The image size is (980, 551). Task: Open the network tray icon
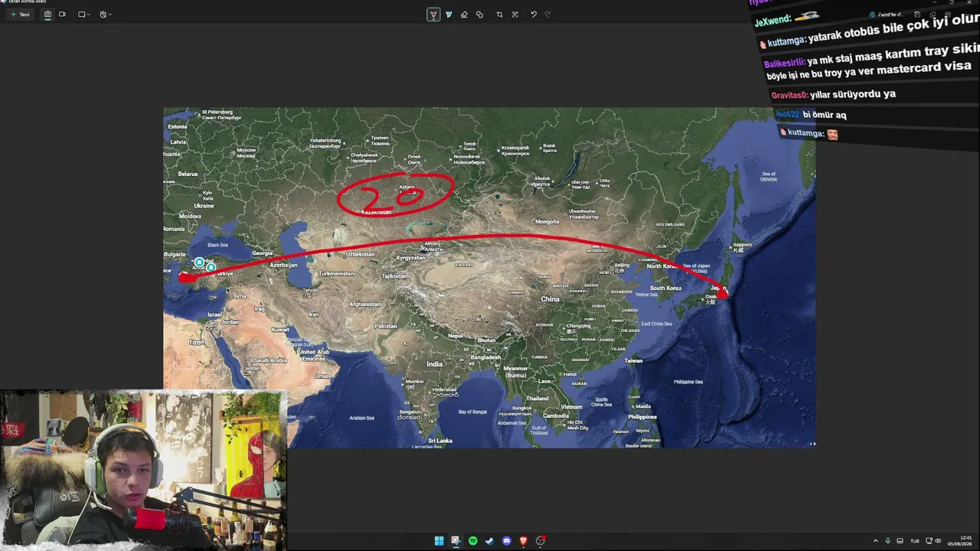[x=928, y=541]
